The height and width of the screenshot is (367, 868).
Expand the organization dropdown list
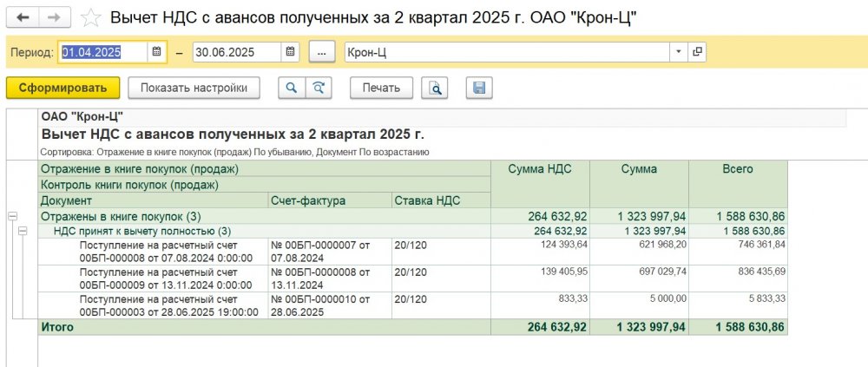(678, 52)
